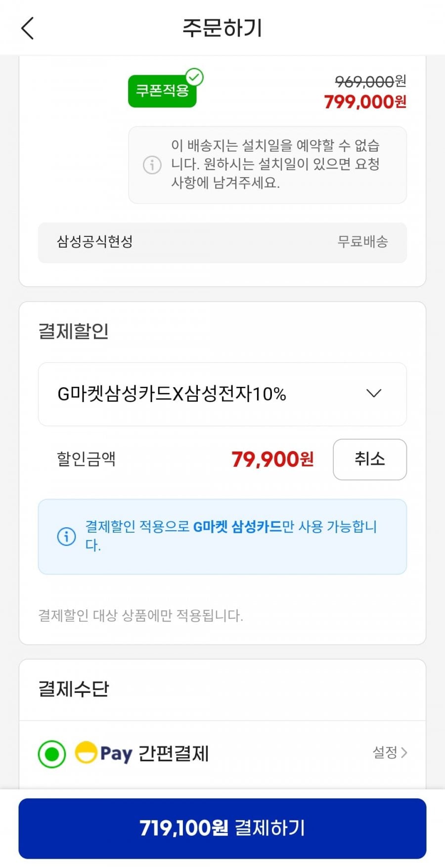Tap the 삼성공식현성 seller row
Viewport: 445px width, 868px height.
click(x=95, y=242)
